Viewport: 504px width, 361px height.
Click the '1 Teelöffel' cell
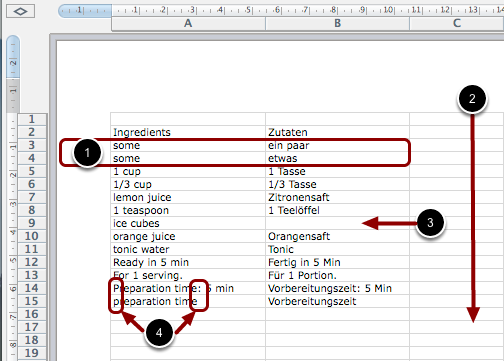(337, 210)
